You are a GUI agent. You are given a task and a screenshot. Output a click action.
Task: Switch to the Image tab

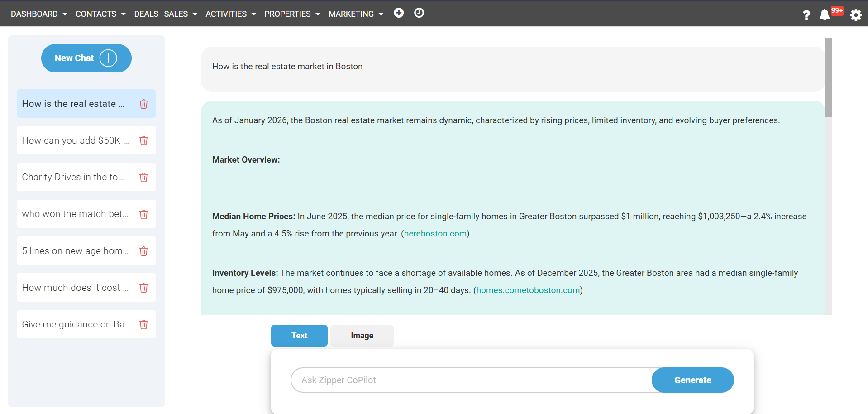pos(362,336)
